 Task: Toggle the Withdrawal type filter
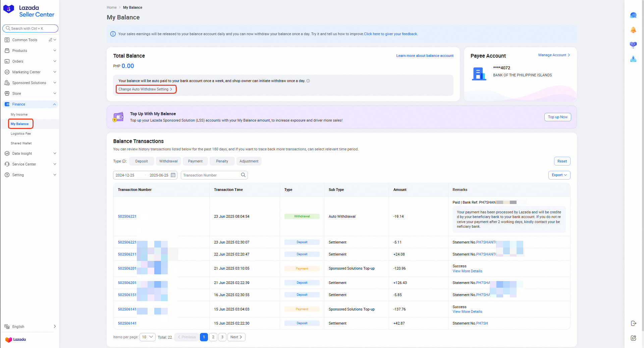[x=168, y=161]
